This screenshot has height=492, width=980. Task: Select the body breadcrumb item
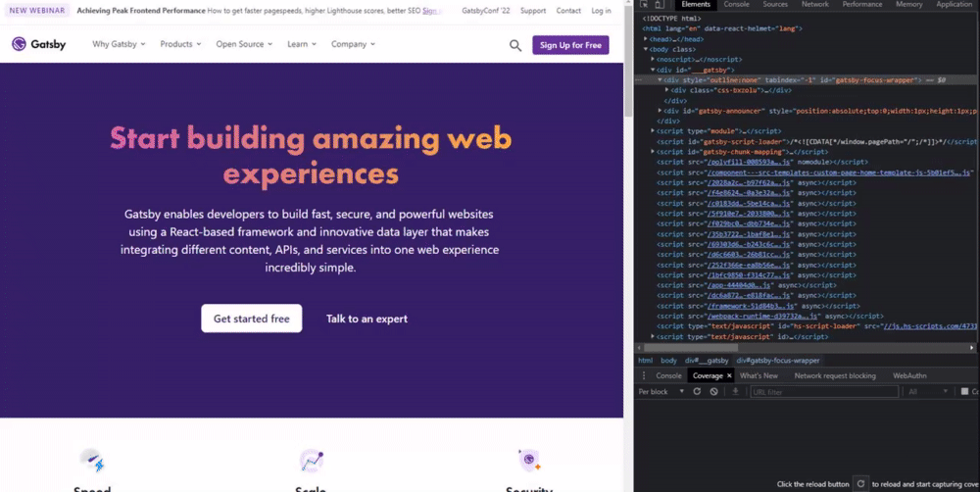[x=668, y=360]
